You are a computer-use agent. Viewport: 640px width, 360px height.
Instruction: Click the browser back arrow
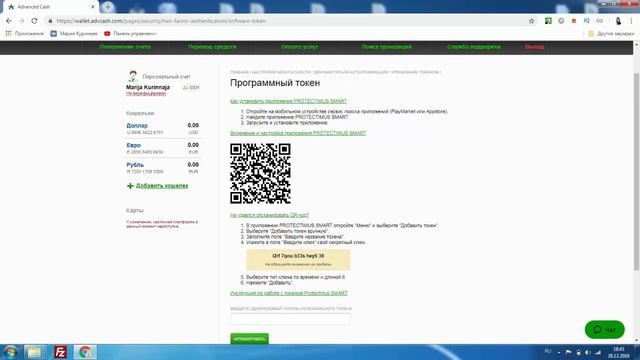tap(9, 21)
